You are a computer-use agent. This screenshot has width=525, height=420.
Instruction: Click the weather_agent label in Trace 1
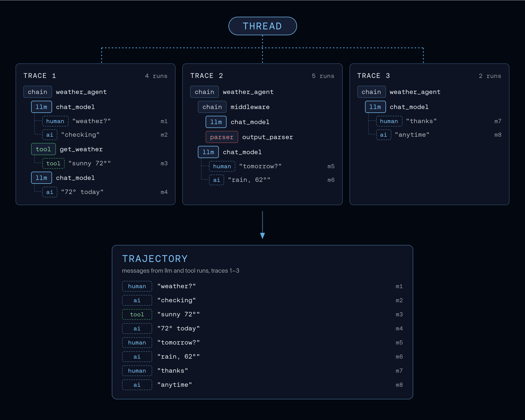81,92
